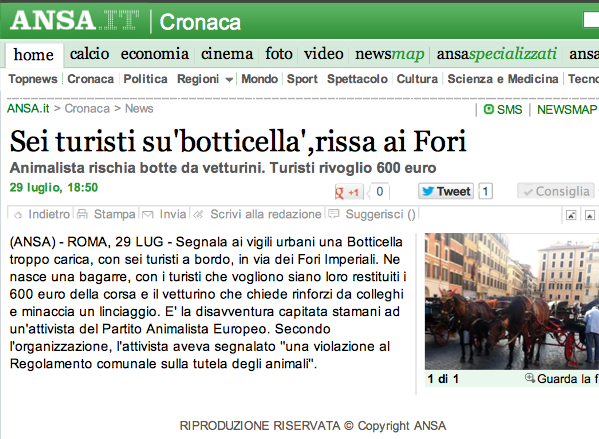The image size is (599, 439).
Task: Click the Consiglia button
Action: tap(556, 191)
